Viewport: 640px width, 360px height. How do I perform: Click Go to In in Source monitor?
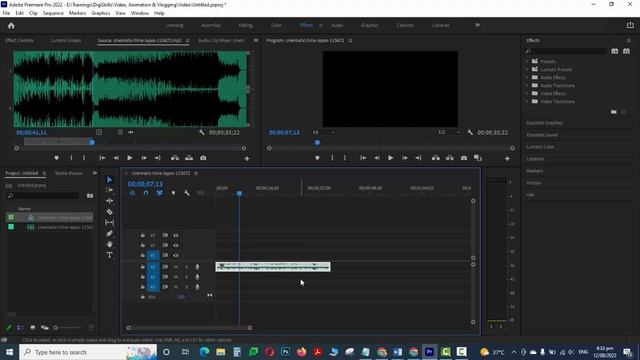102,158
